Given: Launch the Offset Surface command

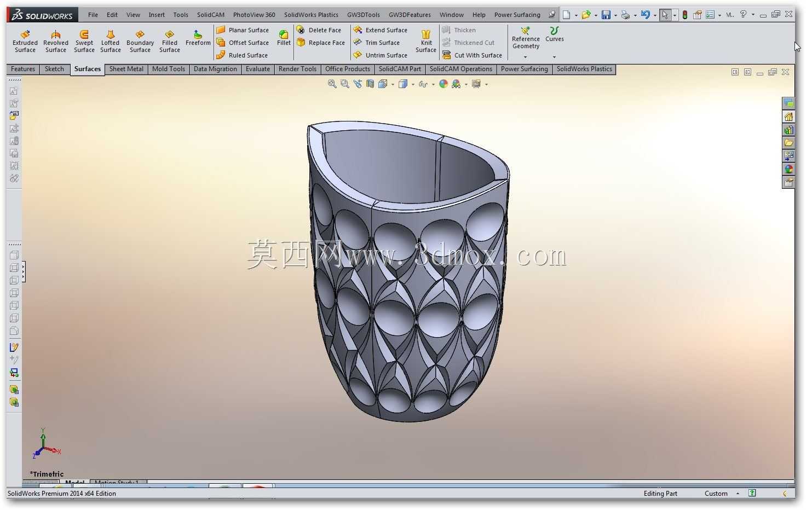Looking at the screenshot, I should pyautogui.click(x=243, y=43).
